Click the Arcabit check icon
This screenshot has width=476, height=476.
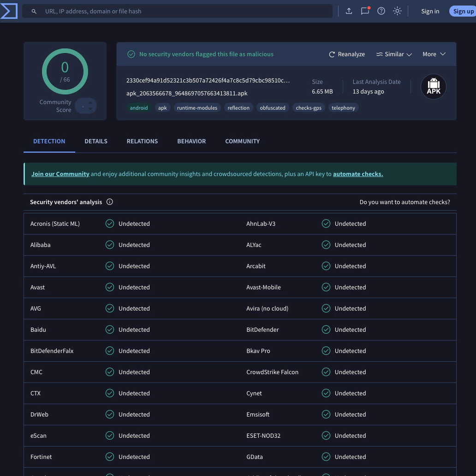[326, 266]
